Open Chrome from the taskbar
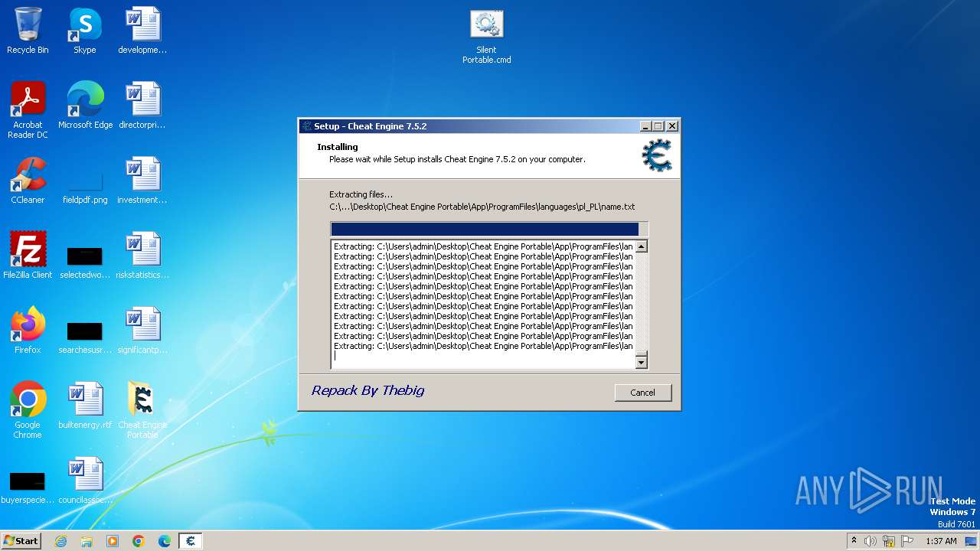Screen dimensions: 980x551 (x=139, y=541)
